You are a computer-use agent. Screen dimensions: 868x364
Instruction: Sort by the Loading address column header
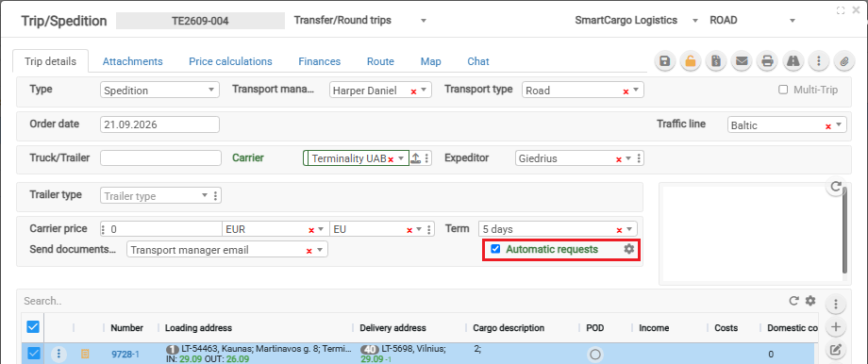pyautogui.click(x=198, y=328)
